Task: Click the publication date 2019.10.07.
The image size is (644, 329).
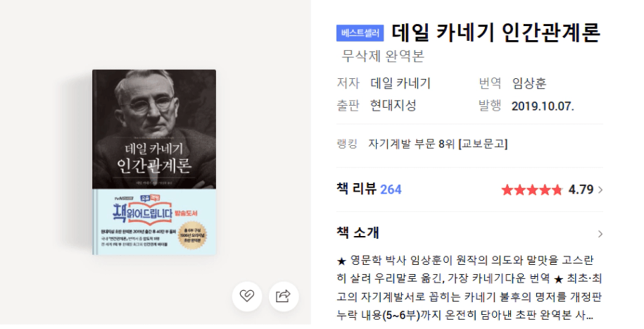Action: pyautogui.click(x=543, y=106)
